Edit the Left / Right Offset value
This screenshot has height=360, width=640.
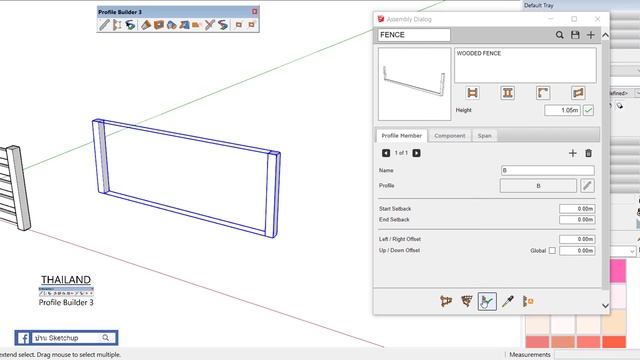point(577,239)
